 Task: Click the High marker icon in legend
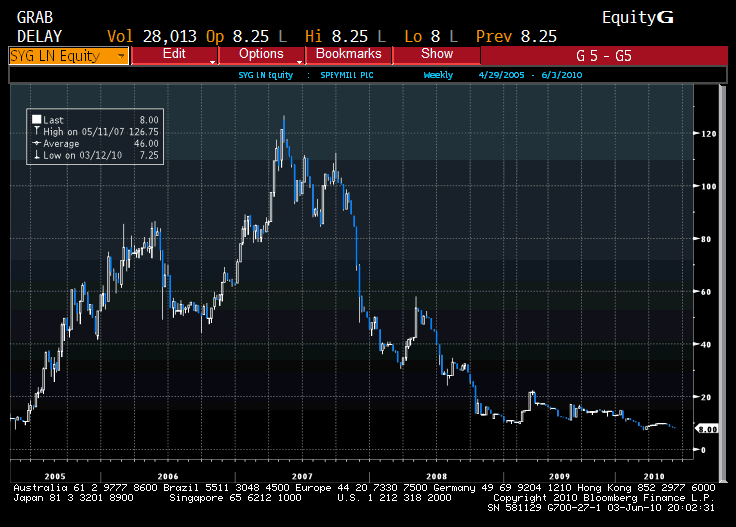(x=37, y=131)
